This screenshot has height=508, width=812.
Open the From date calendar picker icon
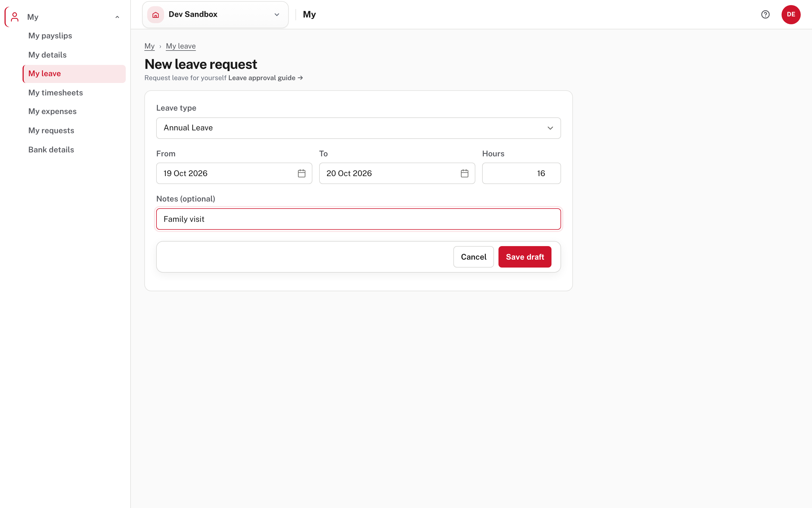pos(302,173)
